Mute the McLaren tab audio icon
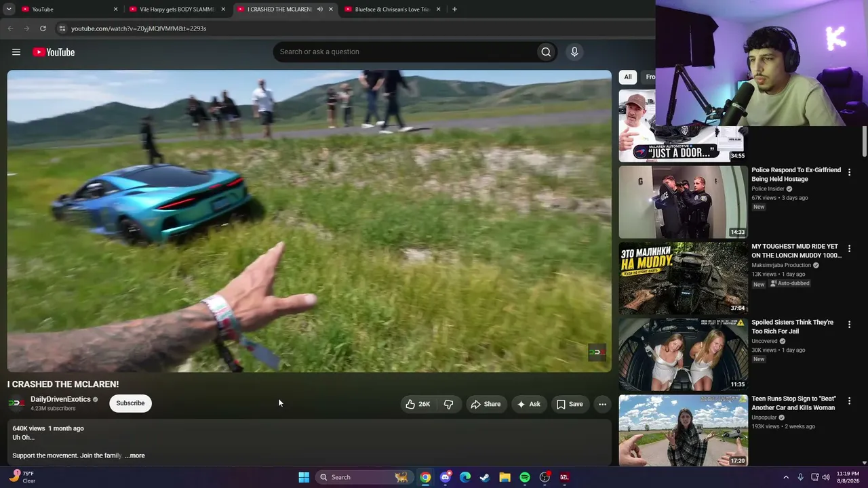This screenshot has width=868, height=488. click(319, 9)
